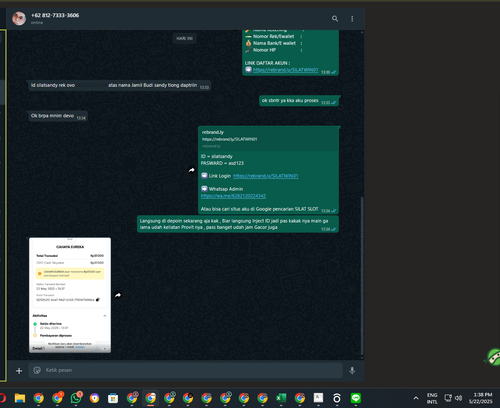Image resolution: width=500 pixels, height=408 pixels.
Task: Open the purple shield browser icon on taskbar
Action: click(94, 398)
